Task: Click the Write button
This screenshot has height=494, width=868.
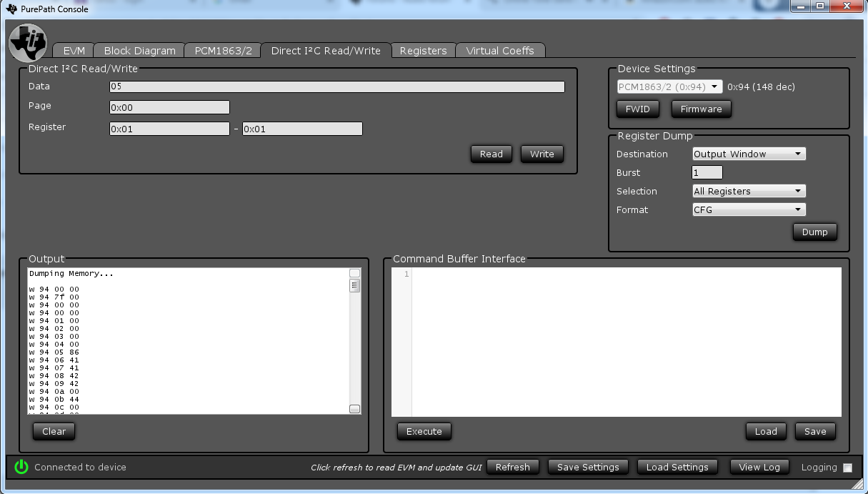Action: 542,154
